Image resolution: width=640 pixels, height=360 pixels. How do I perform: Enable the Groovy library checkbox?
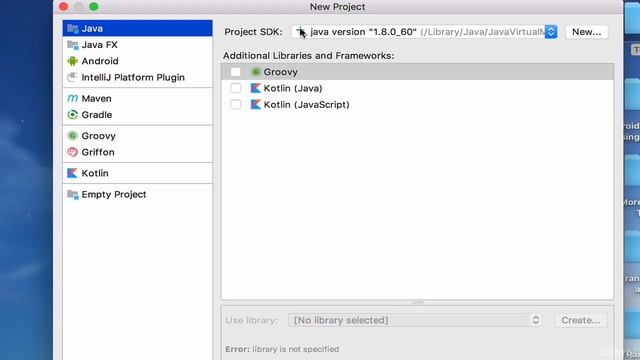[236, 72]
